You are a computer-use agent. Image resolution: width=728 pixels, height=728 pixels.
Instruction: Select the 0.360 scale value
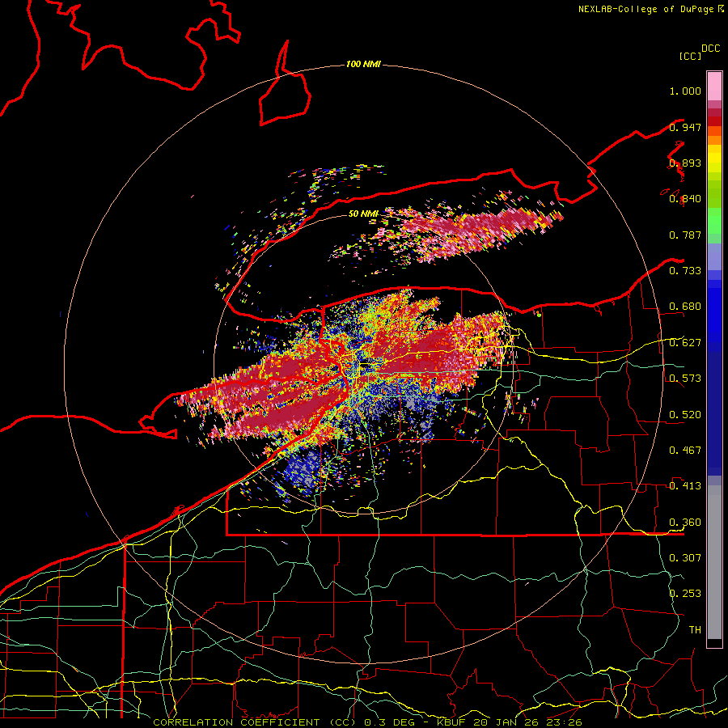(685, 523)
